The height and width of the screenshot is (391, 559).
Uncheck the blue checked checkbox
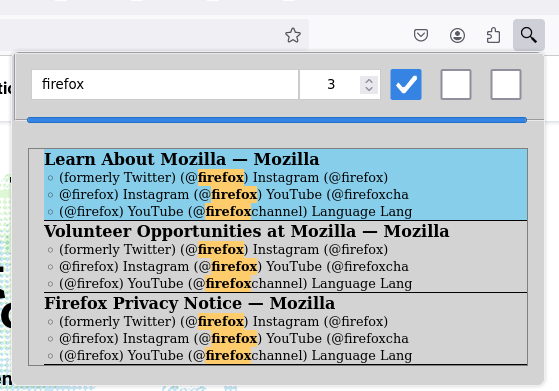click(x=406, y=84)
